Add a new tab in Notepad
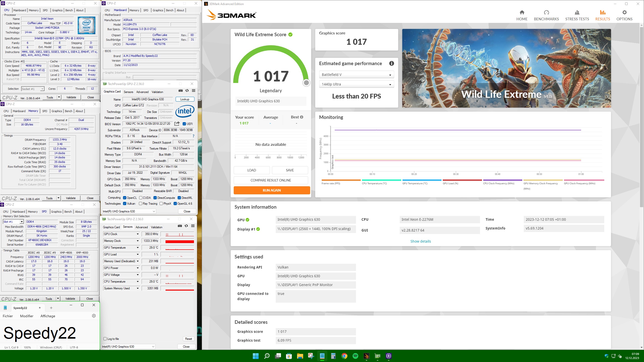 point(51,308)
